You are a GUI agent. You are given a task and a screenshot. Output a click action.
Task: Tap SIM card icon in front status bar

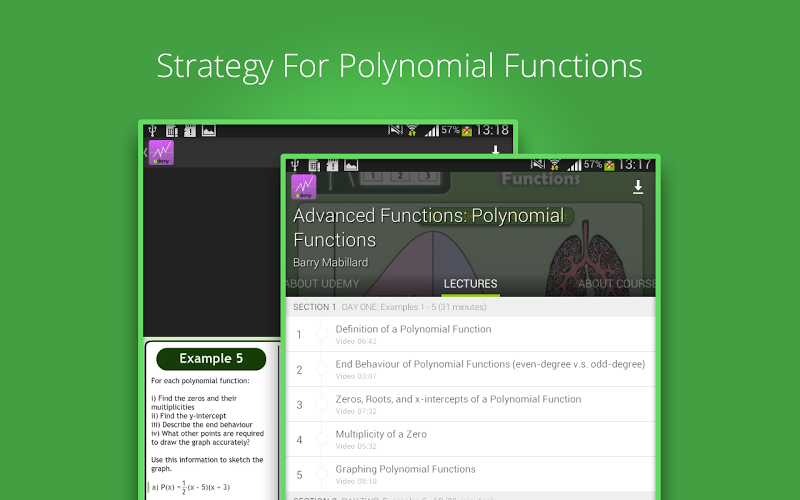pos(314,165)
